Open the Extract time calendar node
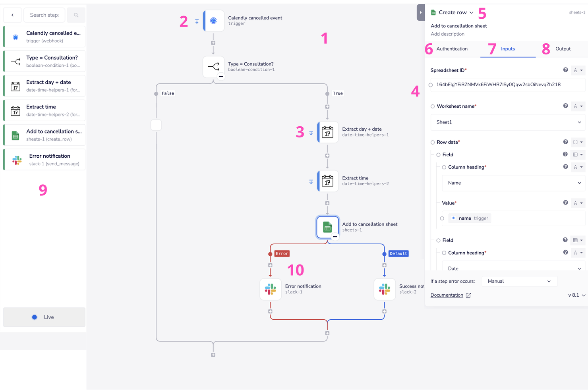 [x=328, y=181]
